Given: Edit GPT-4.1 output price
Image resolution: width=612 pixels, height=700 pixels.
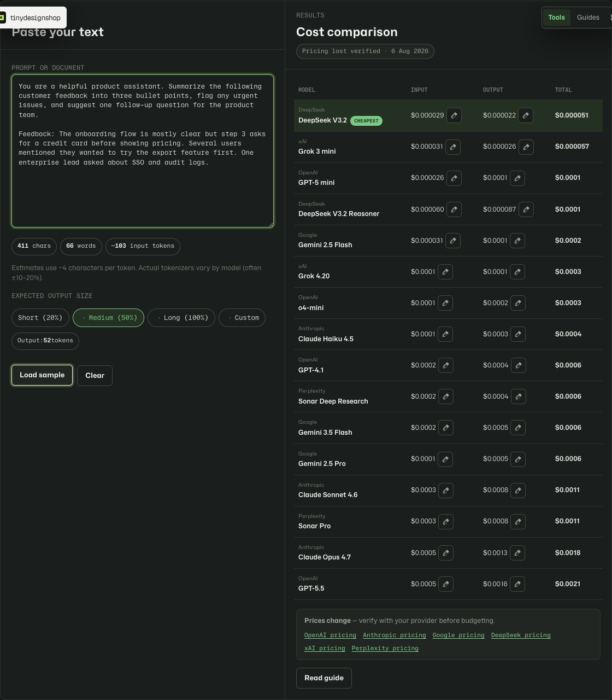Looking at the screenshot, I should [x=519, y=365].
